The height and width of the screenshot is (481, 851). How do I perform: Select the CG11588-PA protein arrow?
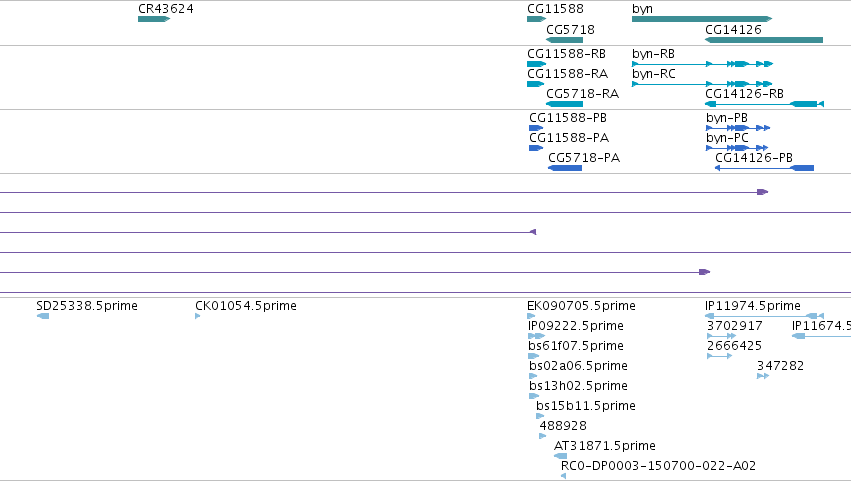coord(536,148)
